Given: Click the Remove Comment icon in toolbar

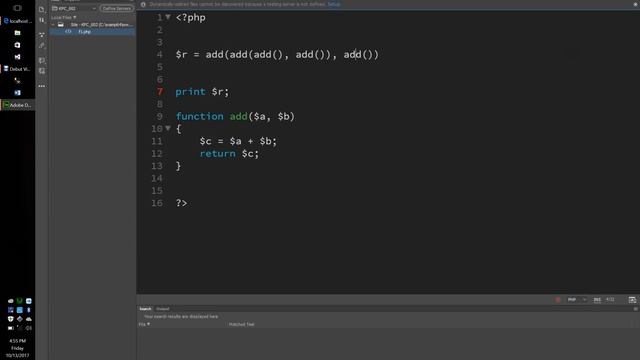Looking at the screenshot, I should click(x=42, y=71).
